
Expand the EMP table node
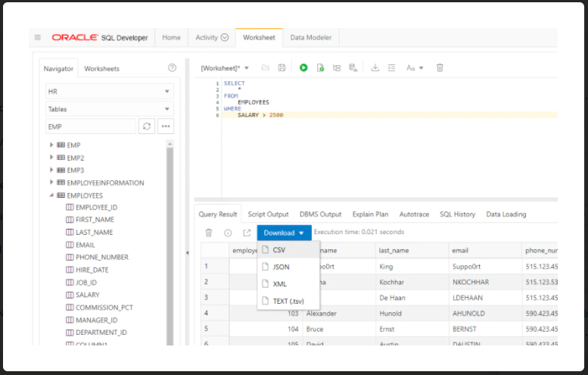(51, 145)
